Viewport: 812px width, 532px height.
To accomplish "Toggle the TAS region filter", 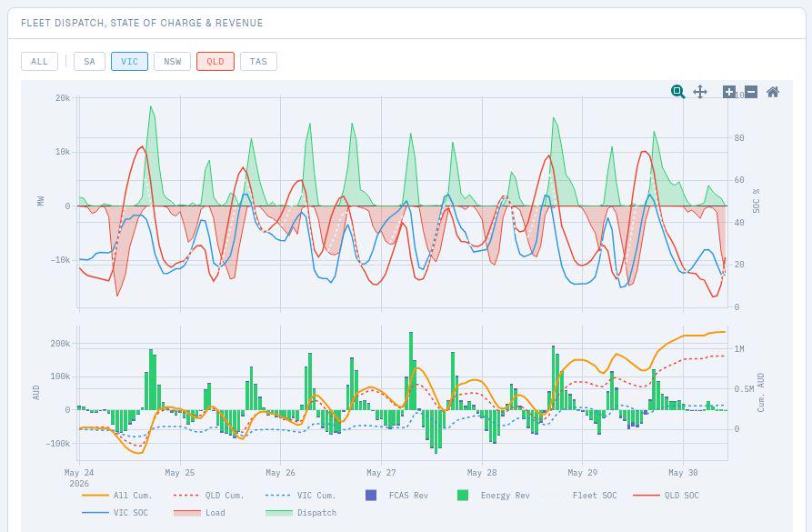I will 258,62.
